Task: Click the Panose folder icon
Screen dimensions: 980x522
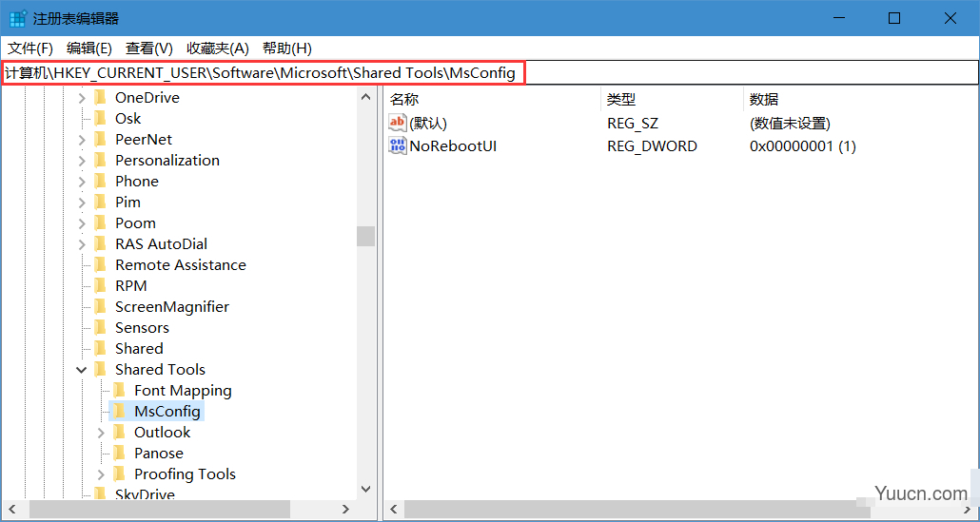Action: (119, 453)
